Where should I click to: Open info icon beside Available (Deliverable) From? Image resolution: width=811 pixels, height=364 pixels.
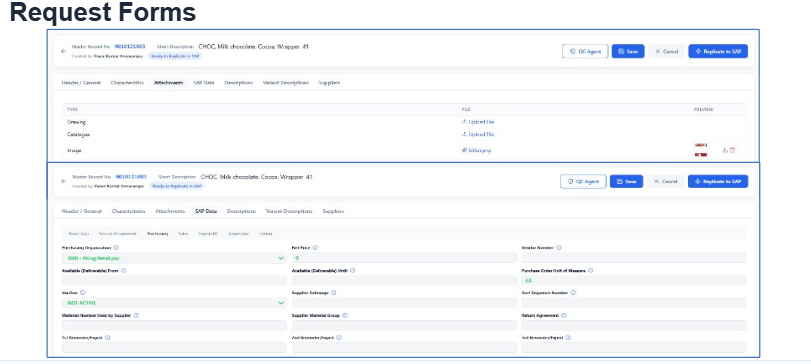[124, 270]
